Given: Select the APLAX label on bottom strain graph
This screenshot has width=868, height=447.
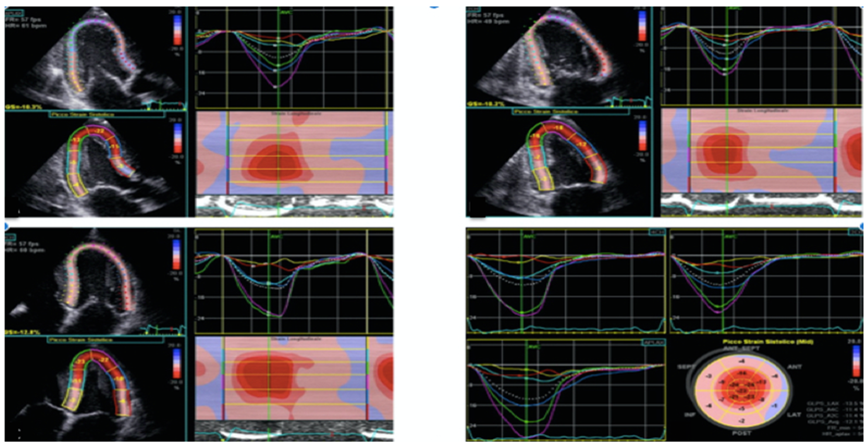Looking at the screenshot, I should 654,343.
